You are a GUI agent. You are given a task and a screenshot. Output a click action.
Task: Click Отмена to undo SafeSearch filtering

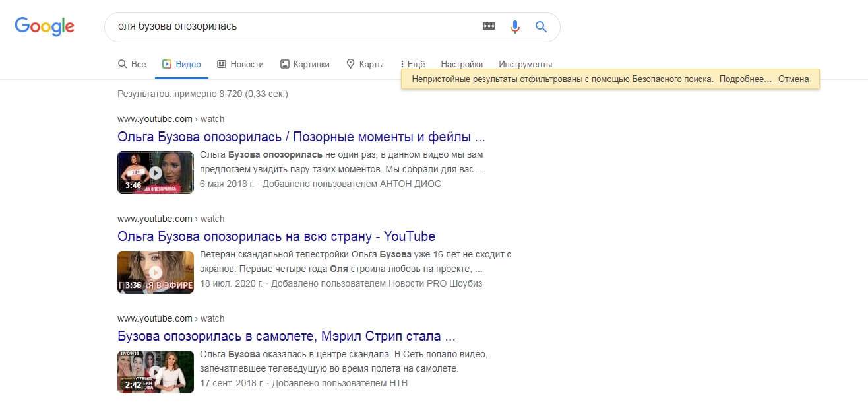pos(793,79)
